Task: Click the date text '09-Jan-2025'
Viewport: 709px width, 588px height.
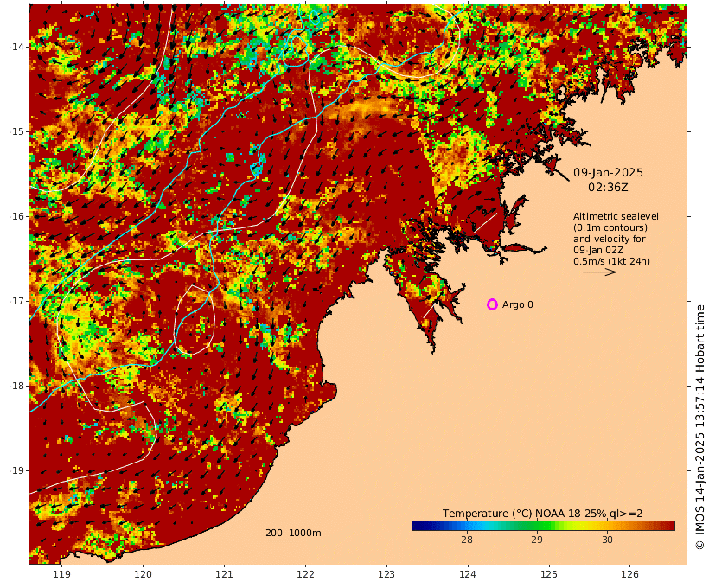Action: pyautogui.click(x=608, y=172)
